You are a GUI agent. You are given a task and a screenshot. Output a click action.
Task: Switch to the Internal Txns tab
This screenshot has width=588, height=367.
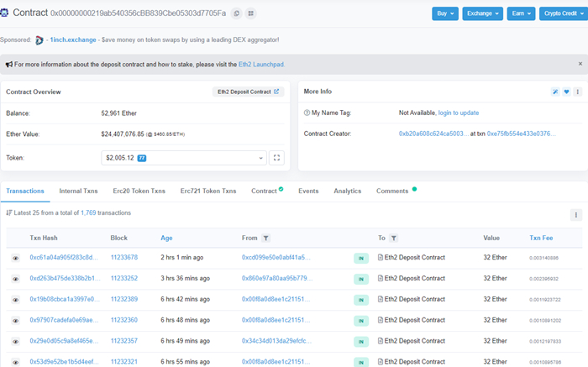point(78,191)
